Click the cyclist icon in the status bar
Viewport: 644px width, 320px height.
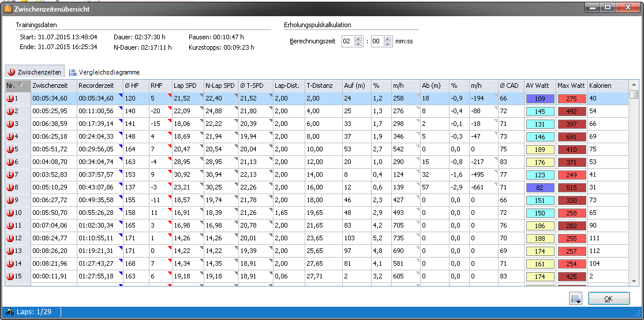pos(10,312)
